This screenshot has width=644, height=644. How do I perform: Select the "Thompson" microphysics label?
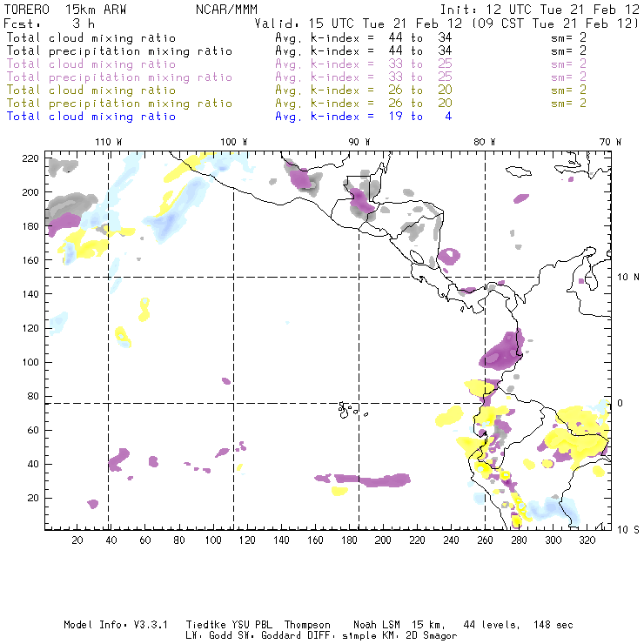[307, 625]
